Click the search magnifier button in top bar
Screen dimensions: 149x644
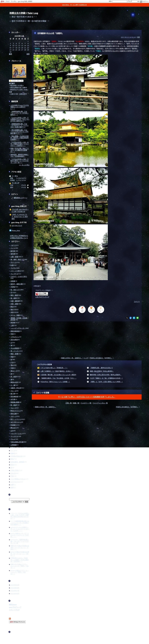(x=141, y=2)
